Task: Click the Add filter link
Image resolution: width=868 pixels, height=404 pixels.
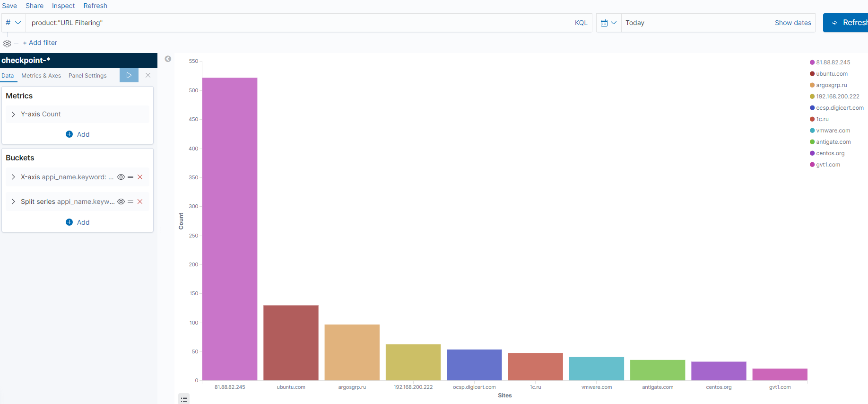Action: point(40,43)
